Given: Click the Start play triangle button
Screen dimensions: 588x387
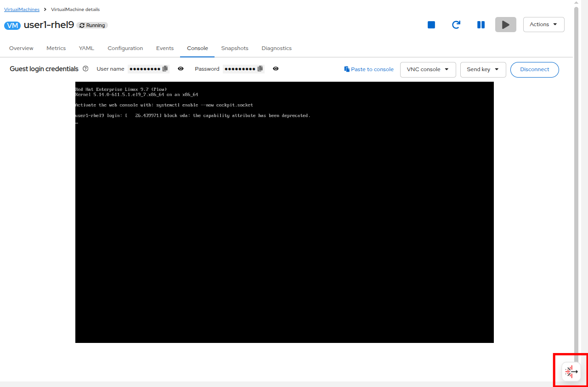Looking at the screenshot, I should click(x=505, y=25).
